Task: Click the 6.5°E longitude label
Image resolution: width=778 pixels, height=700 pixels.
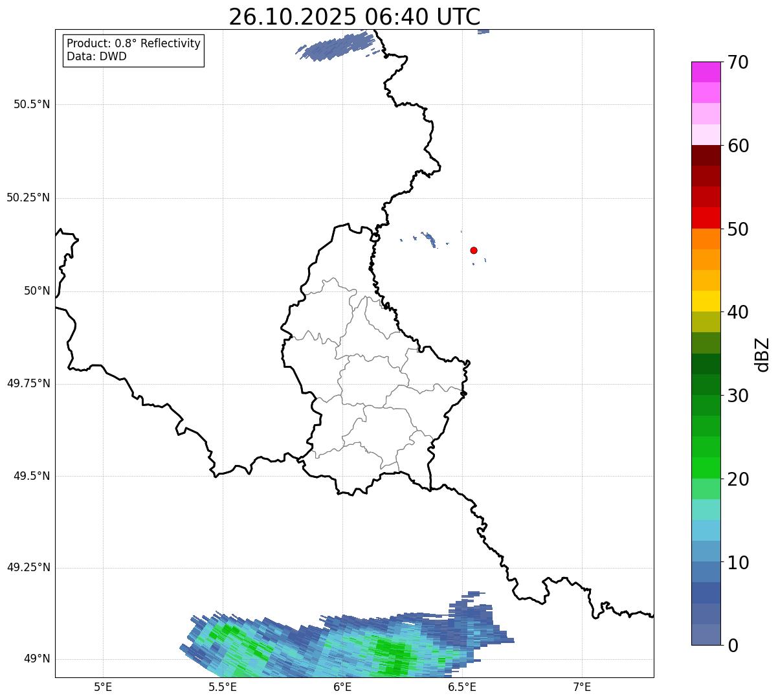Action: coord(462,686)
